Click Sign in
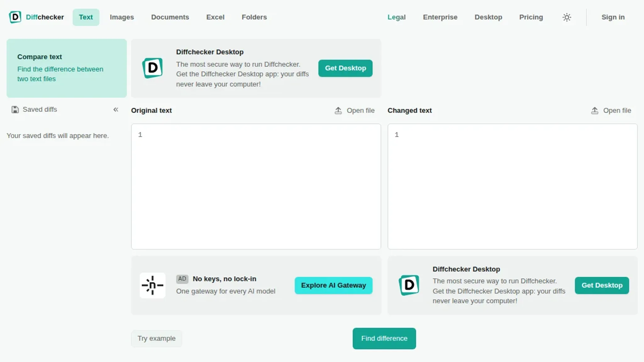644x362 pixels. 613,17
